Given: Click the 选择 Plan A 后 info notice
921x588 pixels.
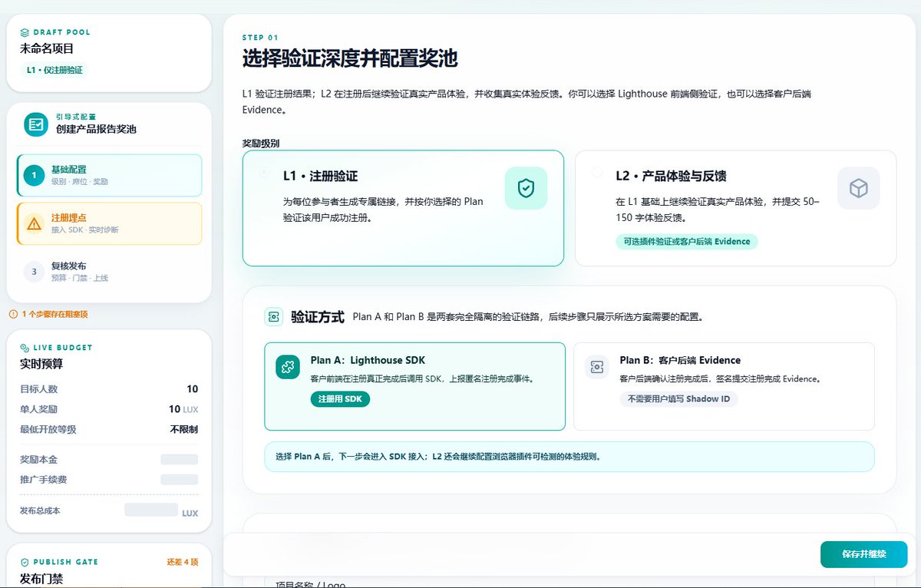Looking at the screenshot, I should 569,457.
